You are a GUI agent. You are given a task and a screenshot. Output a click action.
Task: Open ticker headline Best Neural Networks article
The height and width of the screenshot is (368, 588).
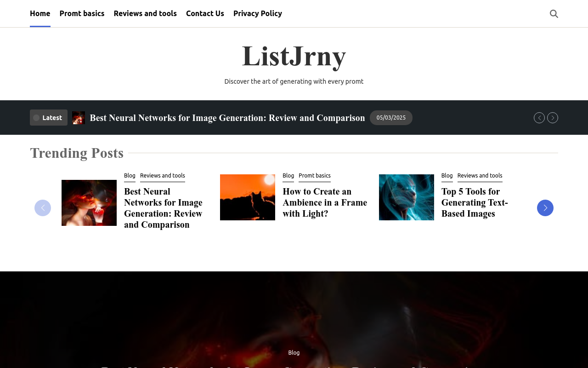[x=227, y=118]
